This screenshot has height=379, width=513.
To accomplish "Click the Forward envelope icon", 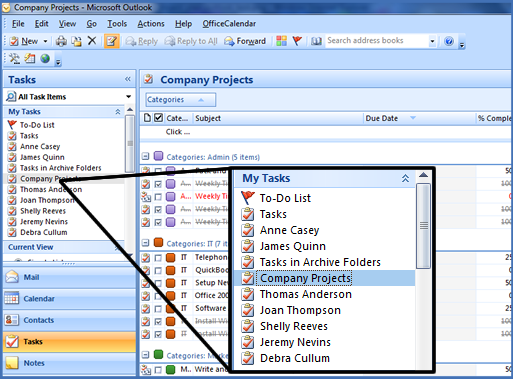I will click(x=229, y=41).
